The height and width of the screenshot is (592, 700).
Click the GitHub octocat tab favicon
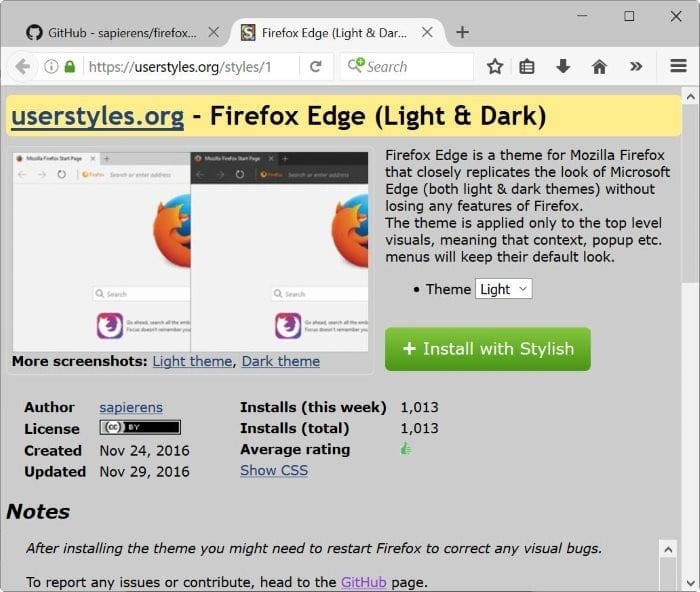coord(34,33)
